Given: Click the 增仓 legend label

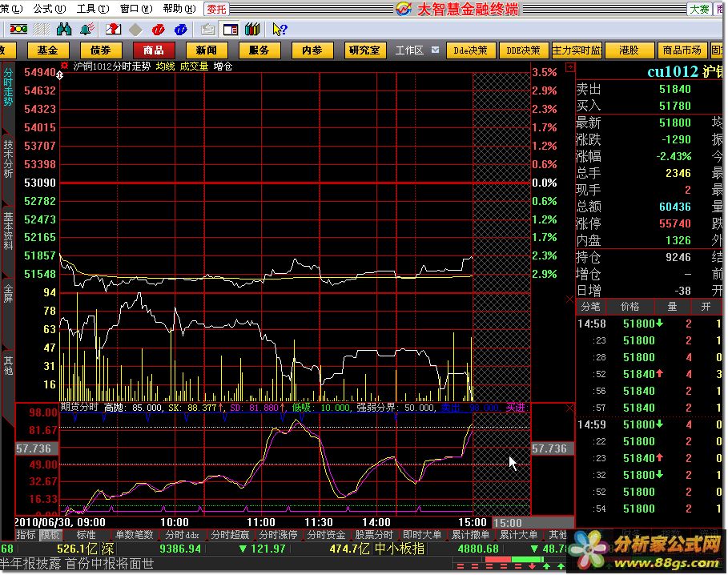Looking at the screenshot, I should pos(223,66).
